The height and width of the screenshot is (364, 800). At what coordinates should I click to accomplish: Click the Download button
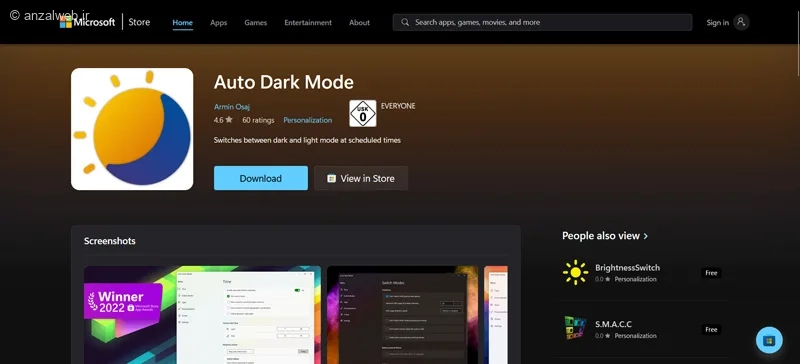point(261,178)
